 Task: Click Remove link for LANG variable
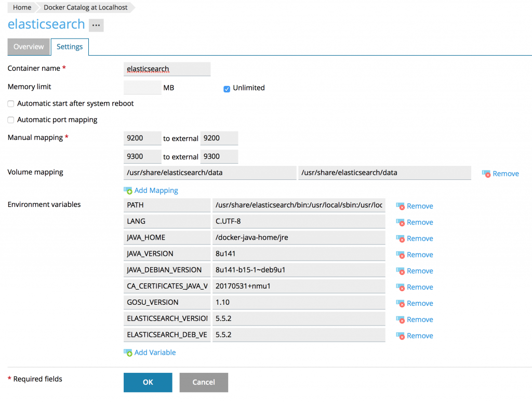(420, 223)
